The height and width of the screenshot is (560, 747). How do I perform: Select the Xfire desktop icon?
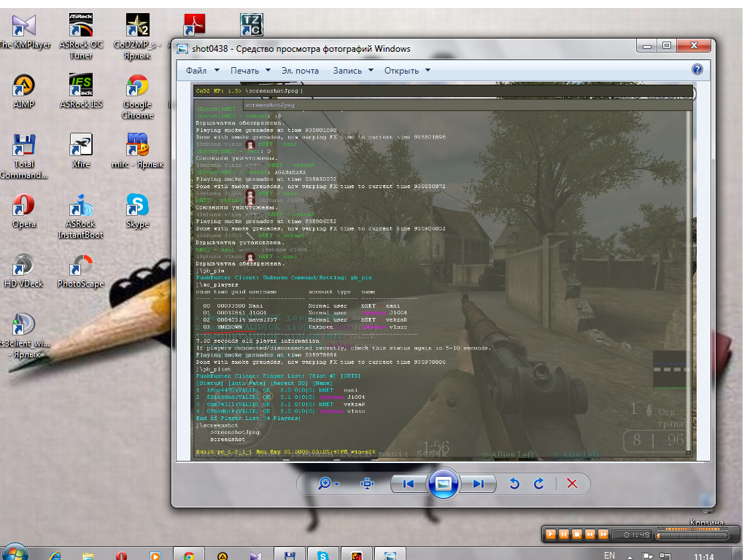80,151
